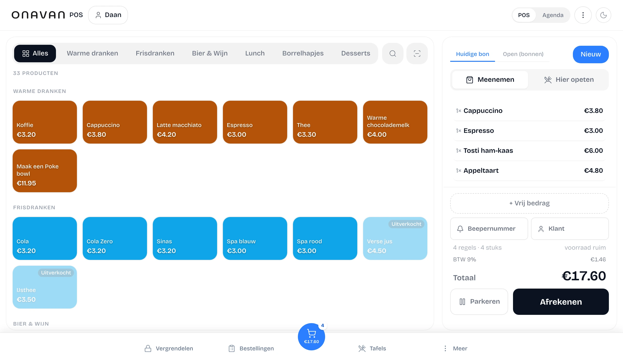Filter by Desserts category
Screen dimensions: 623x364
[356, 53]
